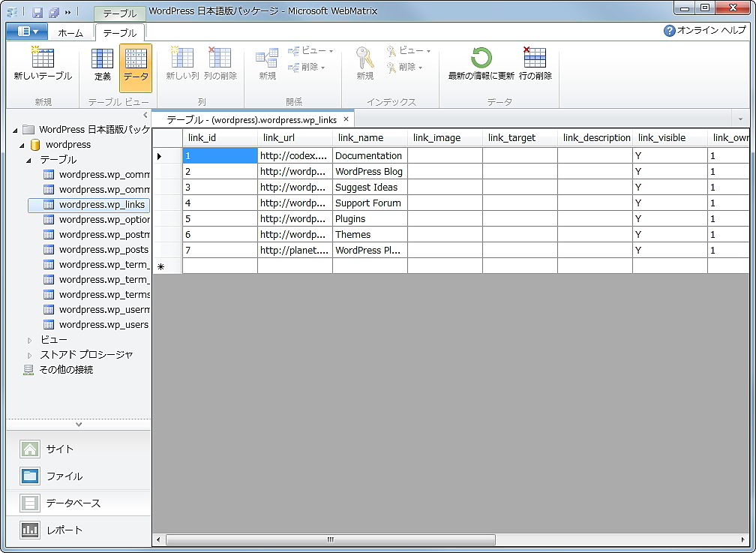Select wordpress.wp_users table in tree
The height and width of the screenshot is (553, 756).
pyautogui.click(x=96, y=324)
